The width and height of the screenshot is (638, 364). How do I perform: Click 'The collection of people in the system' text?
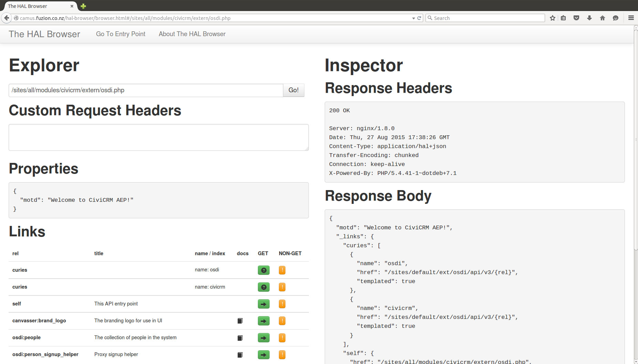coord(135,337)
